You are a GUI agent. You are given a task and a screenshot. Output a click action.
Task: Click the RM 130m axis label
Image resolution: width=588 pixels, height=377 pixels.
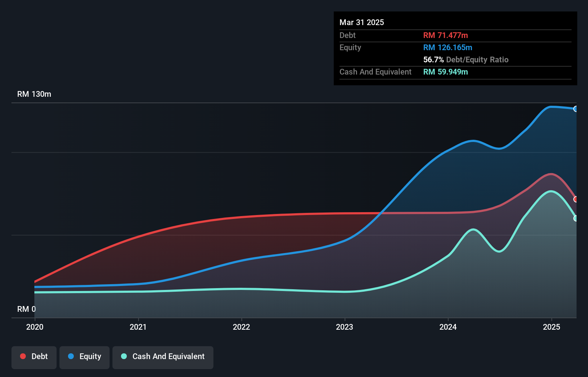[x=34, y=94]
